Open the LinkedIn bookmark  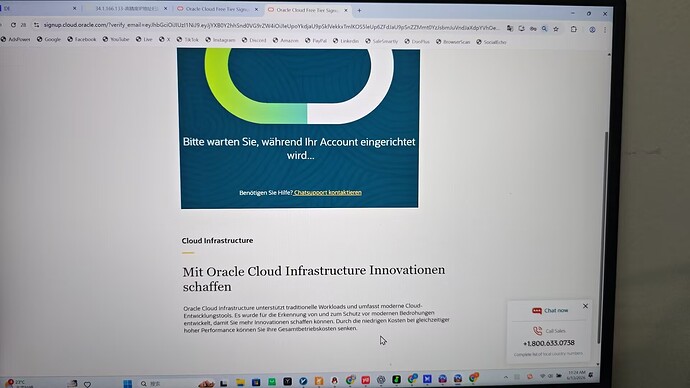coord(345,41)
